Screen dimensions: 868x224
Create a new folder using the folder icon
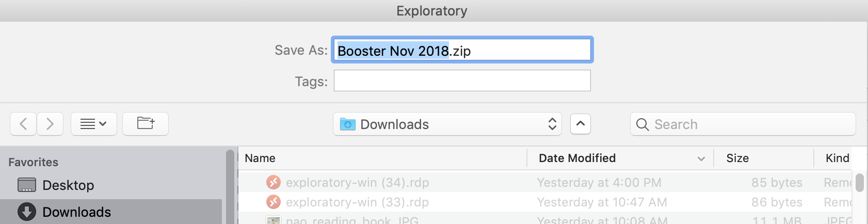(146, 124)
